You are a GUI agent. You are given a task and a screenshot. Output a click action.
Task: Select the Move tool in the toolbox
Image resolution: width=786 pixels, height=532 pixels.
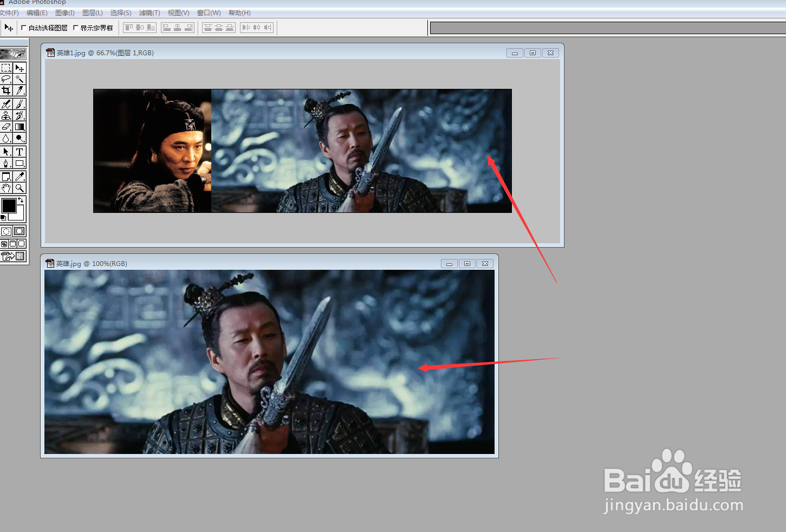[x=20, y=68]
